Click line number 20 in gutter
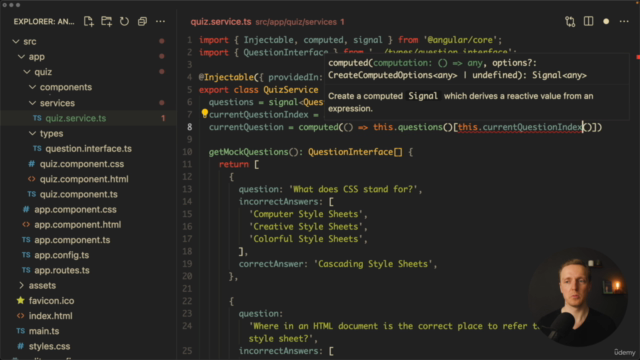The image size is (640, 360). 187,276
